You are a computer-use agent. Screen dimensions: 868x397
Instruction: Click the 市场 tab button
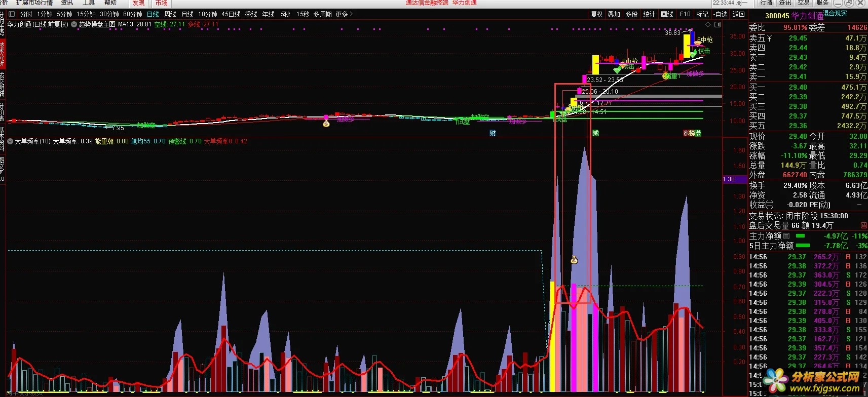tap(161, 3)
